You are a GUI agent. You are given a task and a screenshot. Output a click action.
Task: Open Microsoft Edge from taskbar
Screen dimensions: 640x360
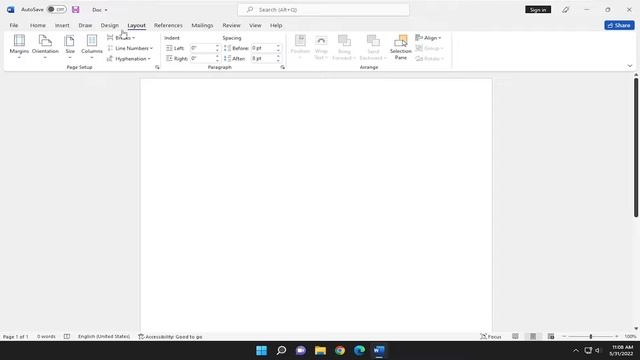(x=359, y=351)
